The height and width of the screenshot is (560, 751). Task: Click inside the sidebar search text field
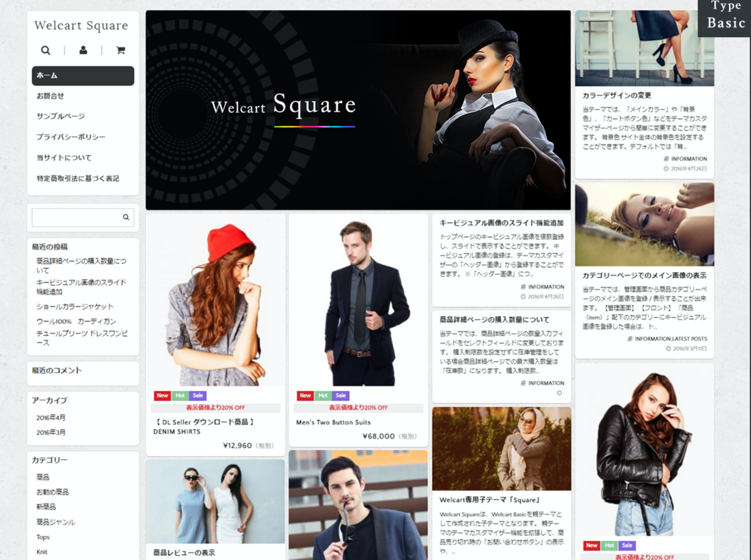coord(76,217)
